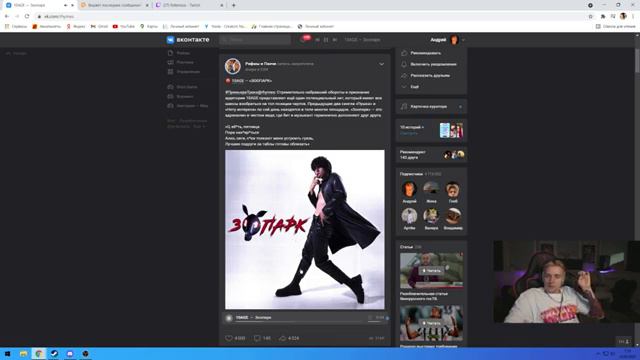This screenshot has width=640, height=360.
Task: Open the Статьи articles header
Action: tap(410, 247)
